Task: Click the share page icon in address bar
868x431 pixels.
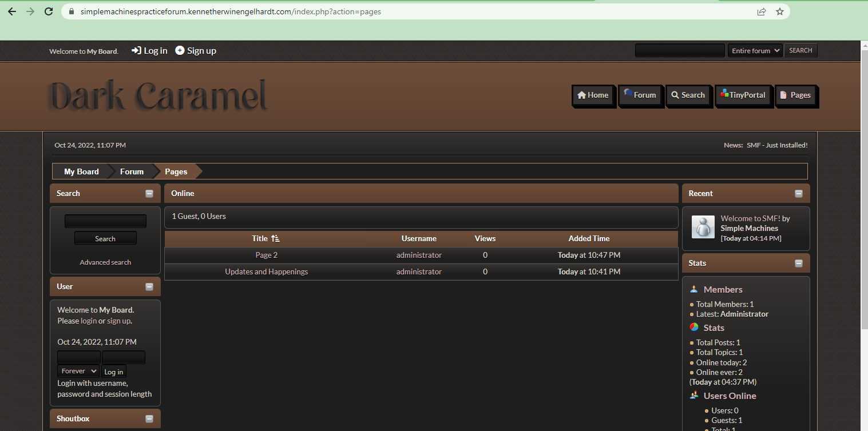Action: [x=762, y=11]
